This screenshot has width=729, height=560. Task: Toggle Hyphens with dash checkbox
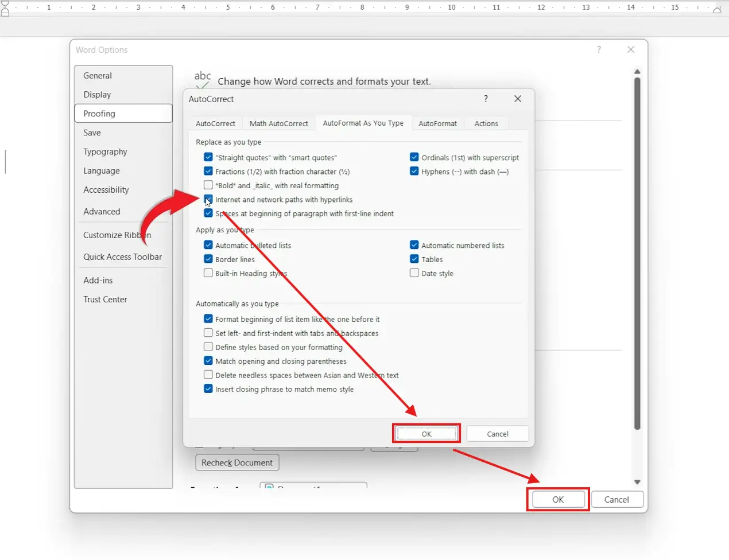pos(414,171)
